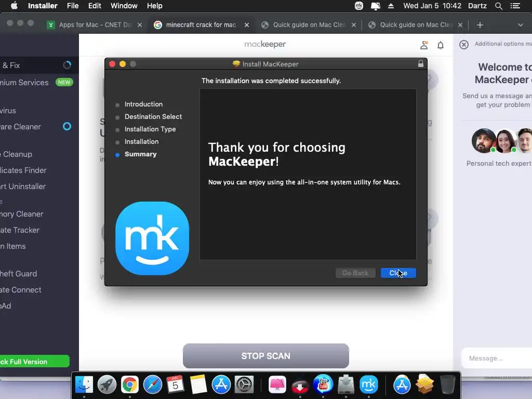
Task: Click the large MacKeeper logo in installer
Action: coord(152,238)
